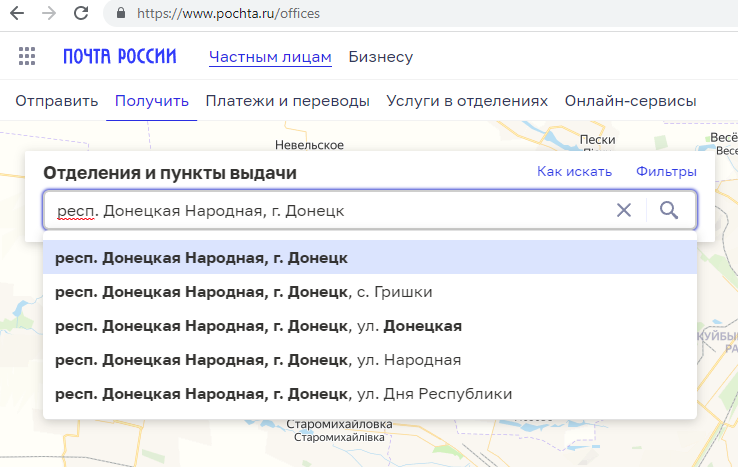Choose suggestion ending with ул. Дня Республики
The height and width of the screenshot is (467, 738).
click(x=369, y=394)
